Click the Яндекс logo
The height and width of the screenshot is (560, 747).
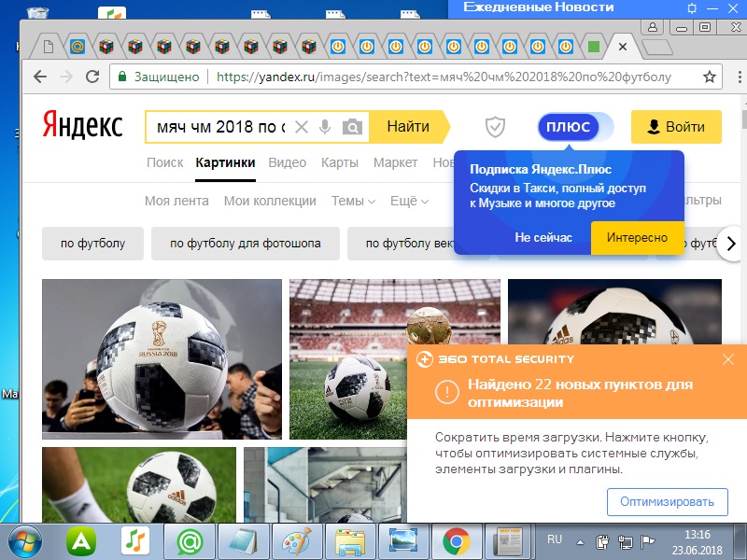pos(82,124)
